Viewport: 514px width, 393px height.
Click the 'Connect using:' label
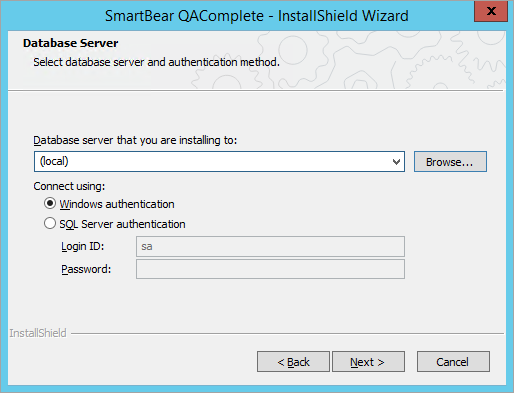(x=69, y=186)
